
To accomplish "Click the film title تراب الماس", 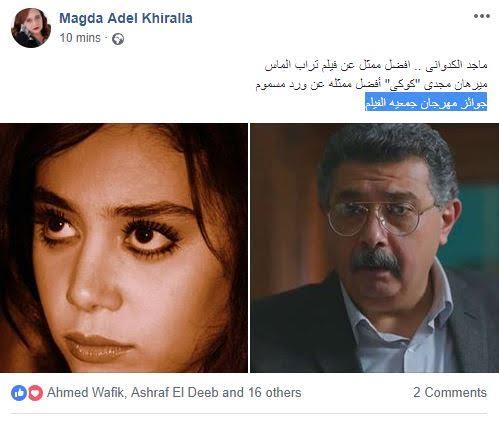I will (287, 65).
